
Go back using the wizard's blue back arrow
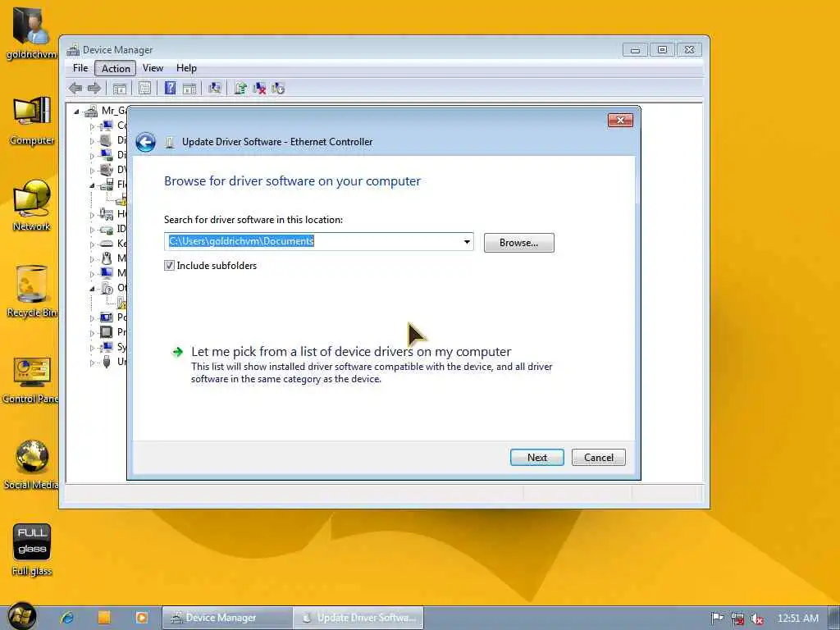click(x=146, y=142)
